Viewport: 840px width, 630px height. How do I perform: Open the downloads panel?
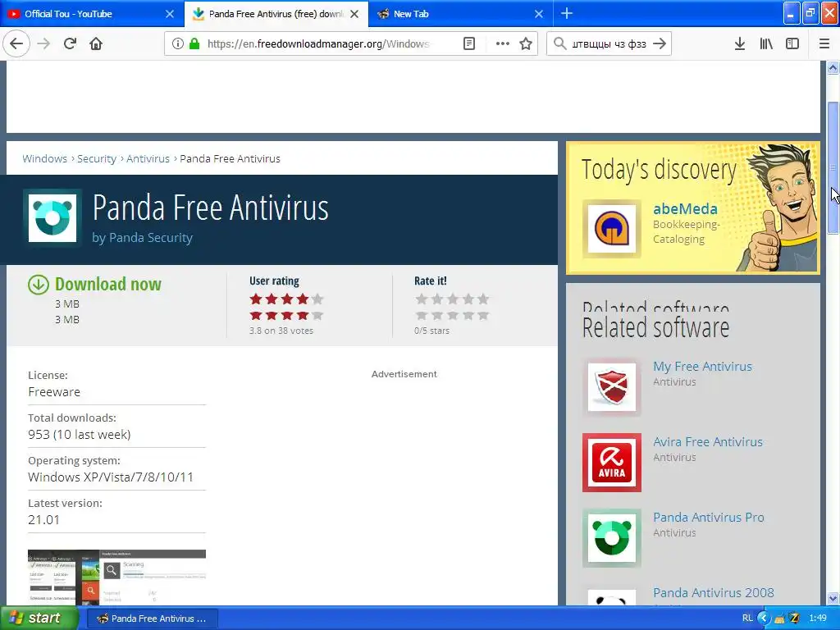click(739, 43)
